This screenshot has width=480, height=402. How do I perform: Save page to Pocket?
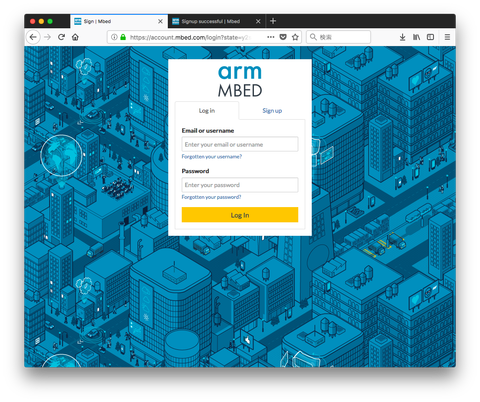click(x=283, y=37)
